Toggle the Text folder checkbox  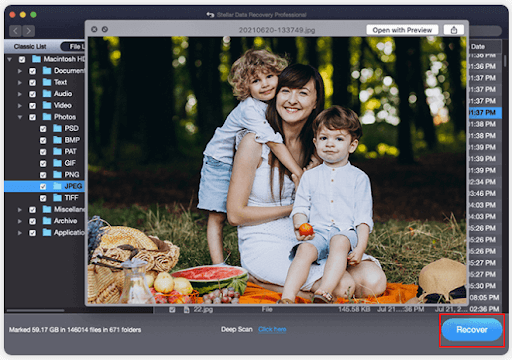point(32,83)
